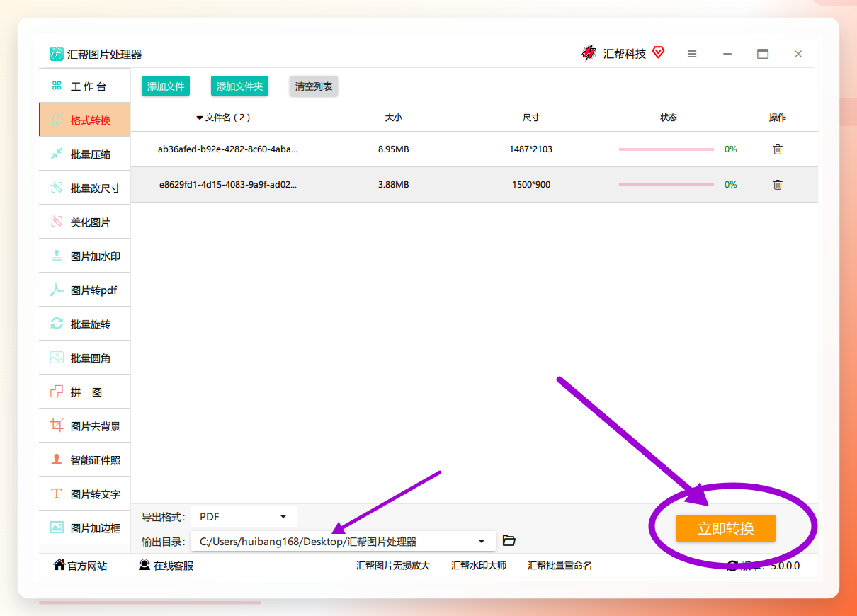Open the 导出格式 PDF dropdown
This screenshot has width=857, height=616.
[x=244, y=517]
